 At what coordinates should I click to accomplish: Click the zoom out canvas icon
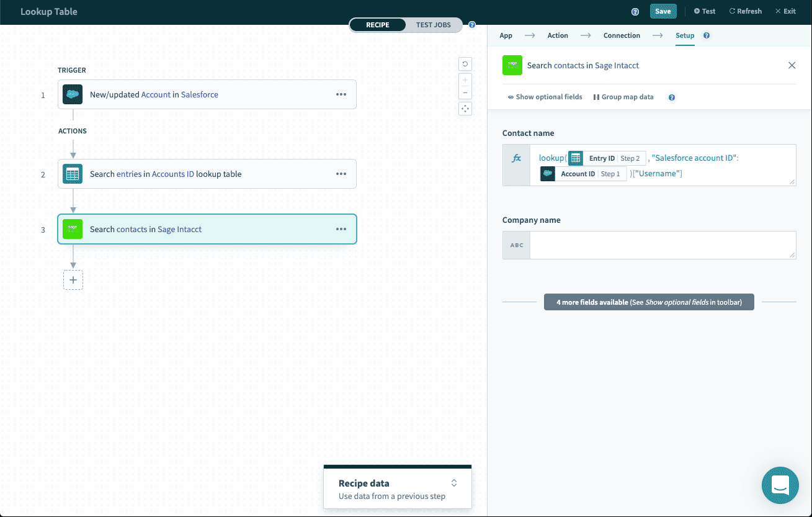(465, 93)
